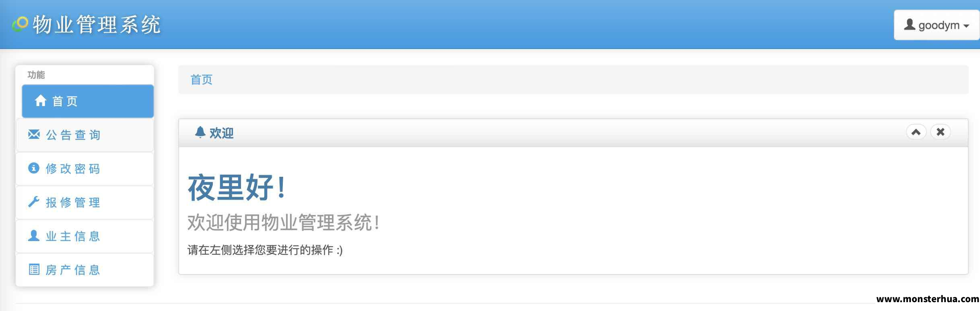980x311 pixels.
Task: Click the 欢迎 panel header title
Action: [x=221, y=133]
